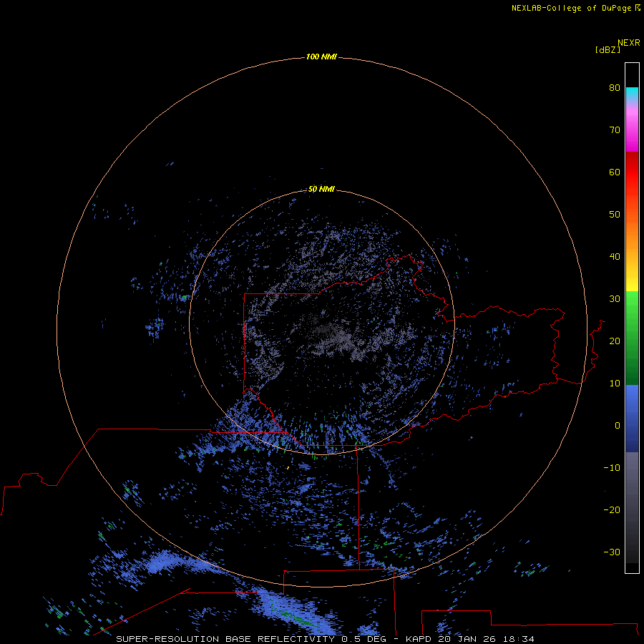Click the NEXLAB-College of DuPage label
644x644 pixels.
[571, 8]
